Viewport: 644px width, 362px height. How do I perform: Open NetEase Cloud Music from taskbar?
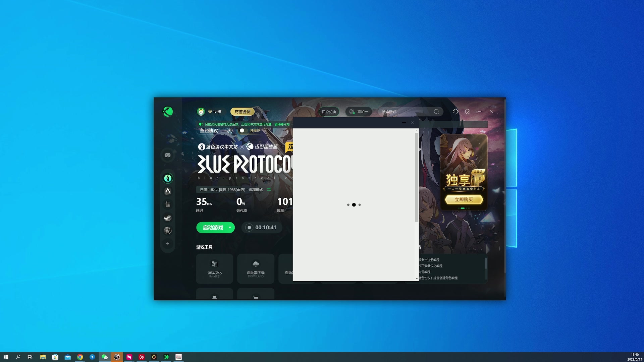click(x=142, y=357)
